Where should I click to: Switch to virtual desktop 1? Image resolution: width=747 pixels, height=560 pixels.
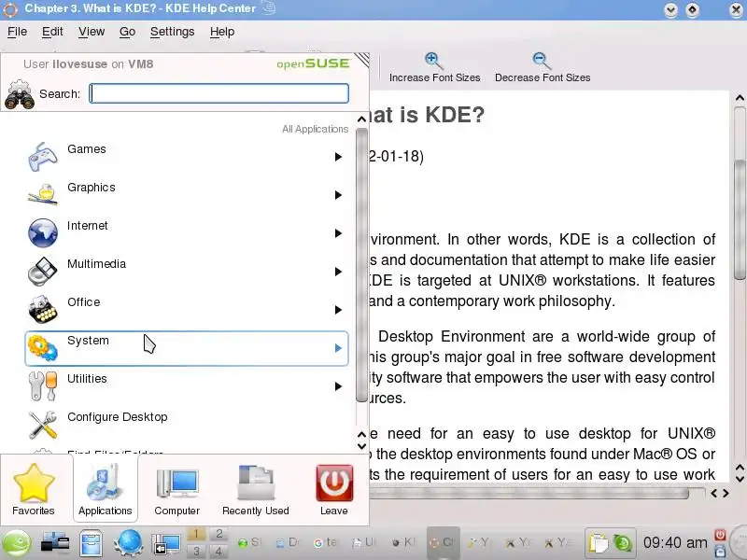coord(196,534)
